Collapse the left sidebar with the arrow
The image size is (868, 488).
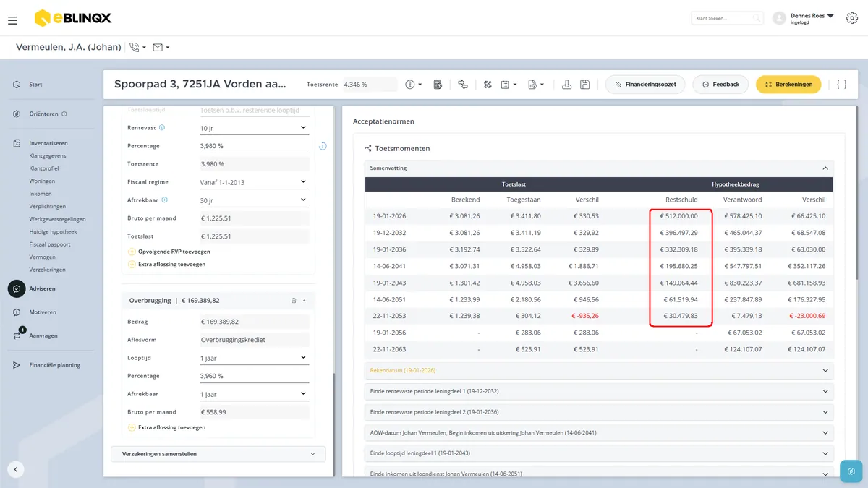tap(16, 468)
